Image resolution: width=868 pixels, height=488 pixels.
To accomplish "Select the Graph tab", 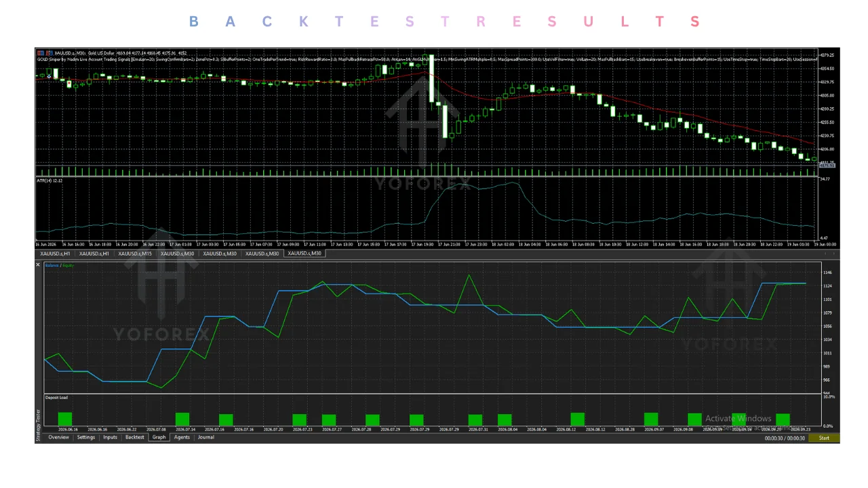I will click(x=159, y=438).
